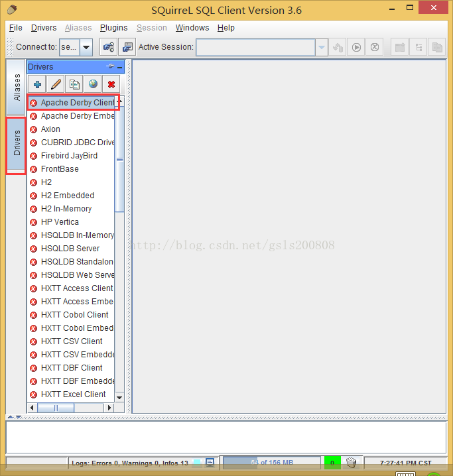Click the Logs Errors Warnings Infos status text

coord(130,463)
